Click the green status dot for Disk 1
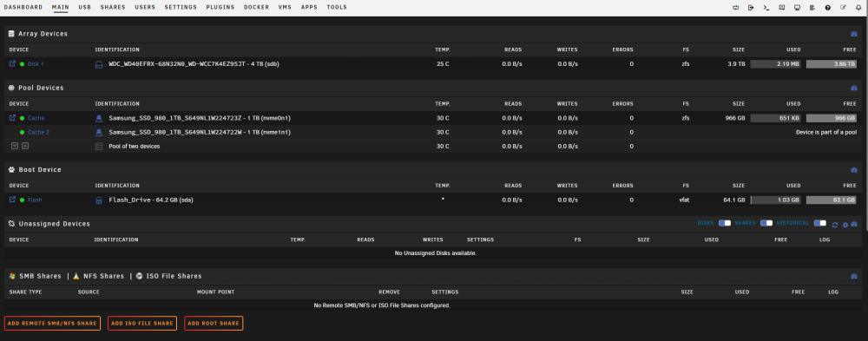This screenshot has width=868, height=341. (x=23, y=64)
